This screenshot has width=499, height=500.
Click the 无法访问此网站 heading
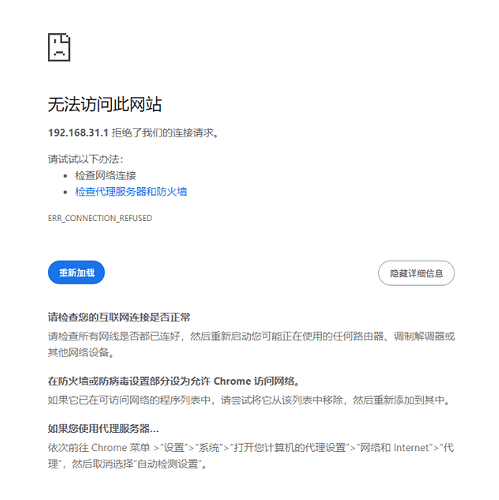105,104
